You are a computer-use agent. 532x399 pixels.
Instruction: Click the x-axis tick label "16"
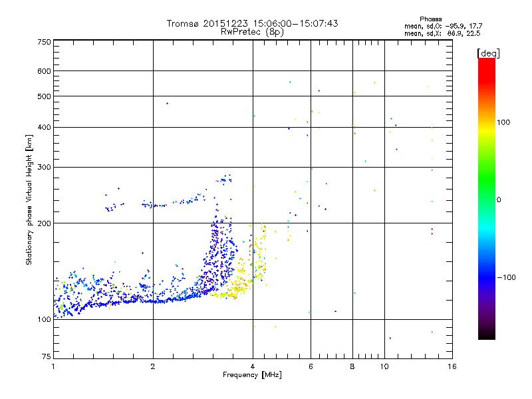pos(452,366)
